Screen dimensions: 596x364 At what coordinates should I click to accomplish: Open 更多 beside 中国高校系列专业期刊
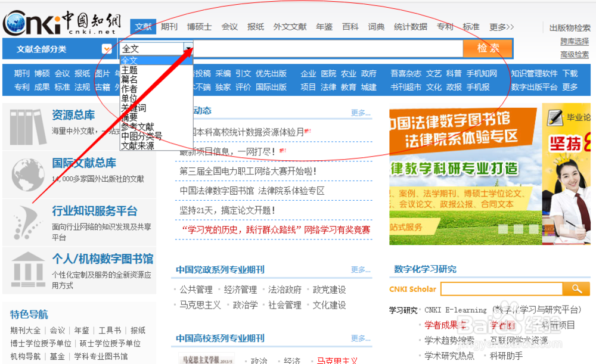361,338
